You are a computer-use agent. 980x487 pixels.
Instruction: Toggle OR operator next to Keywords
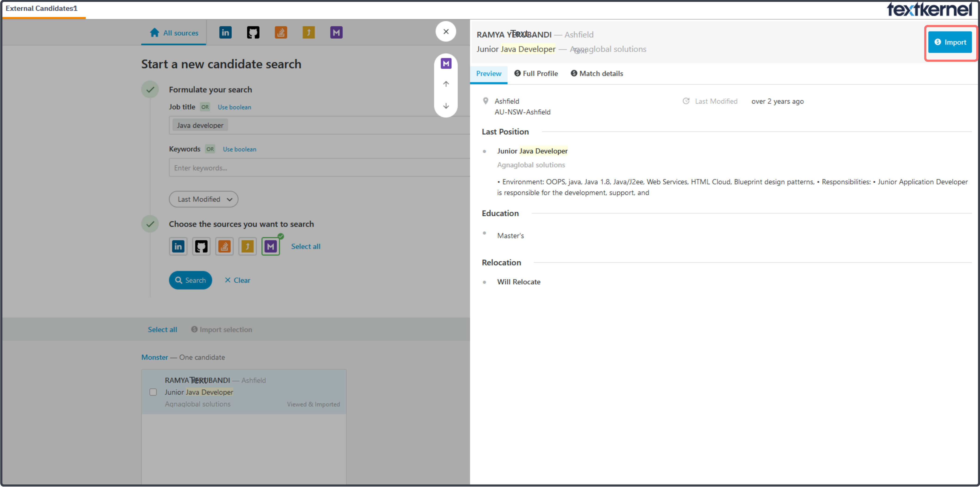pos(210,149)
